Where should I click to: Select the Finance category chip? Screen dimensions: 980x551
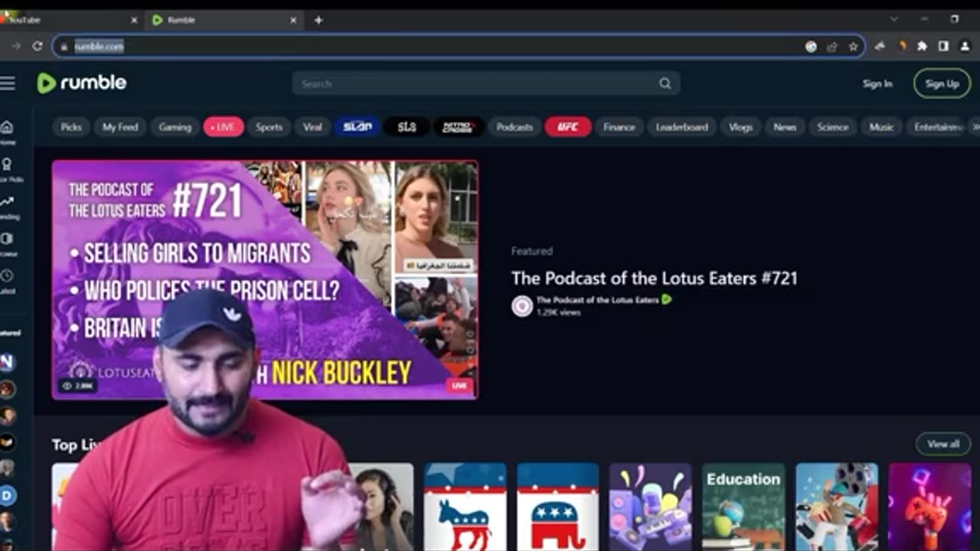point(619,127)
